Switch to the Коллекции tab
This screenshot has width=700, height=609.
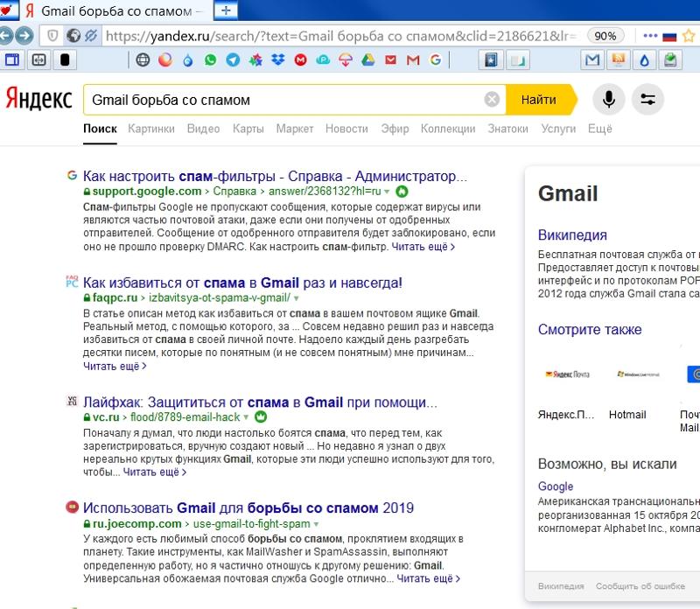(x=448, y=129)
